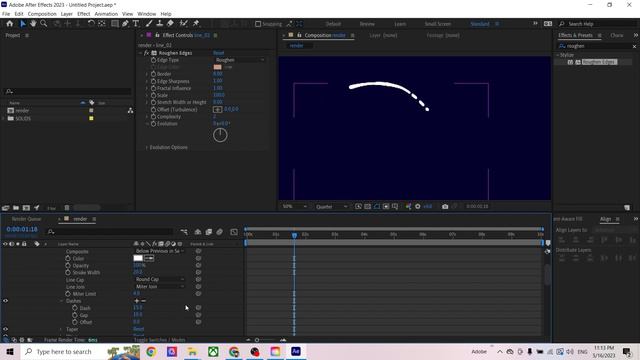This screenshot has height=360, width=640.
Task: Click the snapshot camera icon in viewer
Action: tap(445, 207)
